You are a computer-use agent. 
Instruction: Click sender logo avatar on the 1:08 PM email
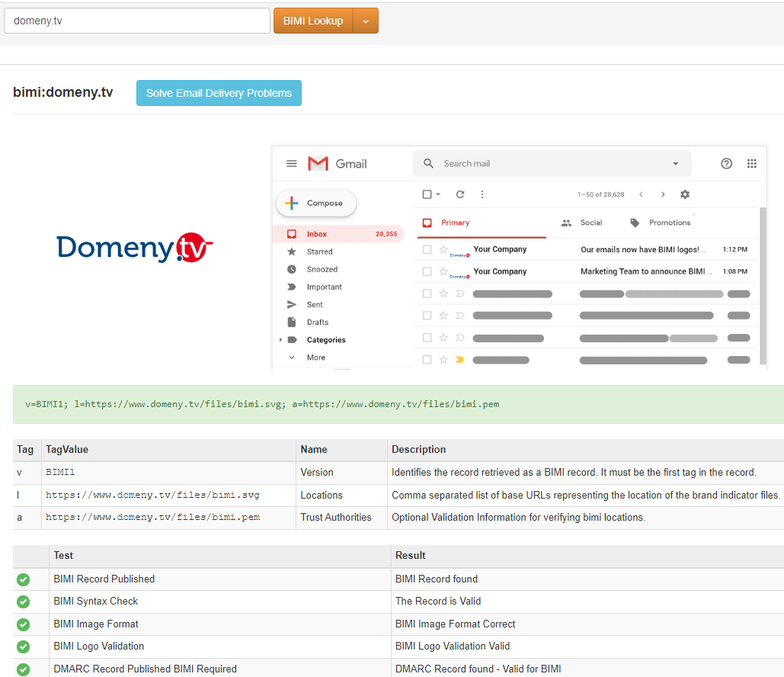click(460, 276)
